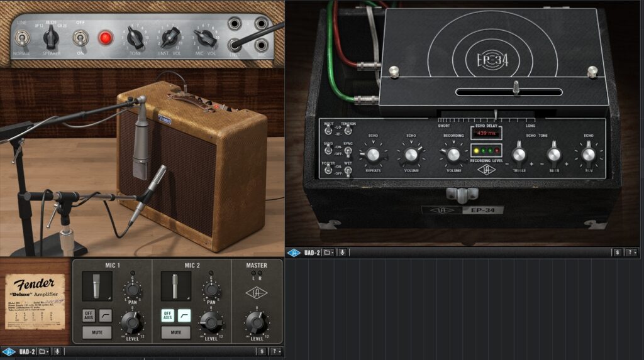
Task: Click the Recording Volume knob
Action: (453, 155)
